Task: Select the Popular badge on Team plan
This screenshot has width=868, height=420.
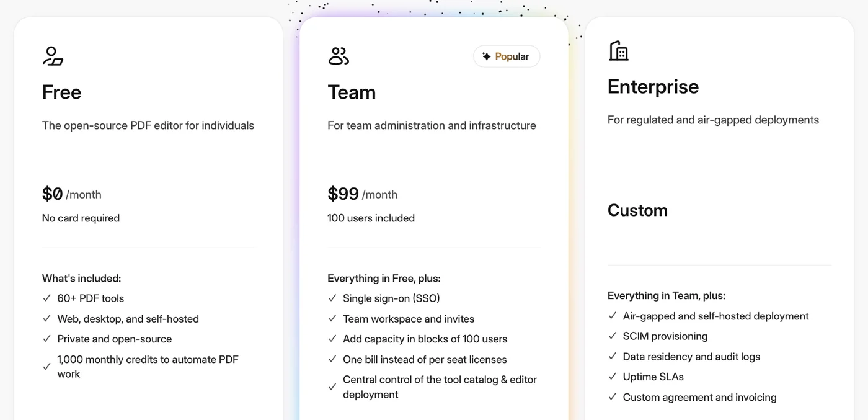Action: pyautogui.click(x=507, y=56)
